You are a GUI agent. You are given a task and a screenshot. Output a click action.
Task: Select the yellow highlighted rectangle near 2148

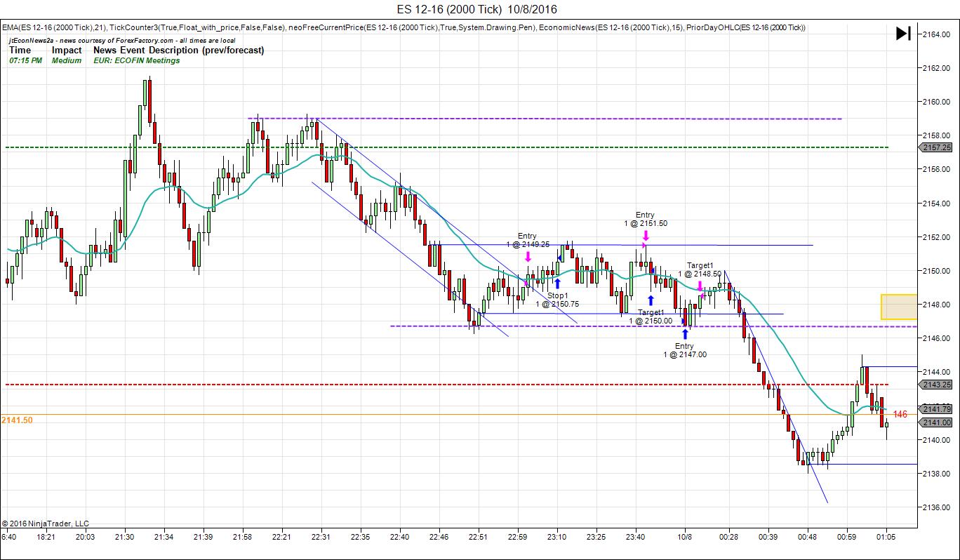(899, 307)
